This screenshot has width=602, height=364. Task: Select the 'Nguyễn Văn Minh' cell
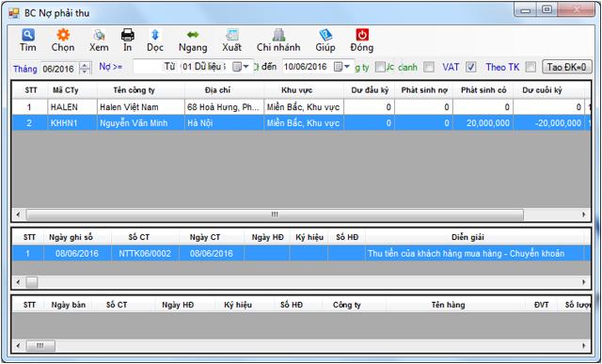coord(141,123)
